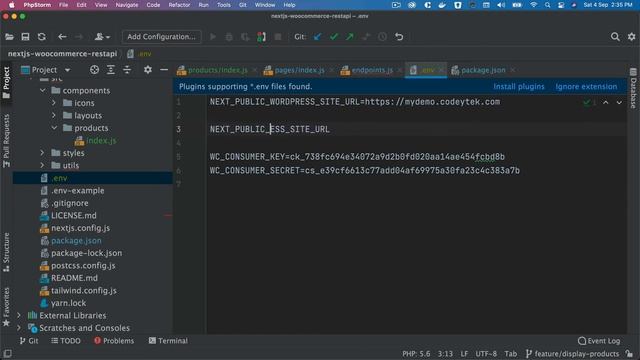Click Expand All icon in Project panel
This screenshot has width=640, height=360.
pos(111,70)
